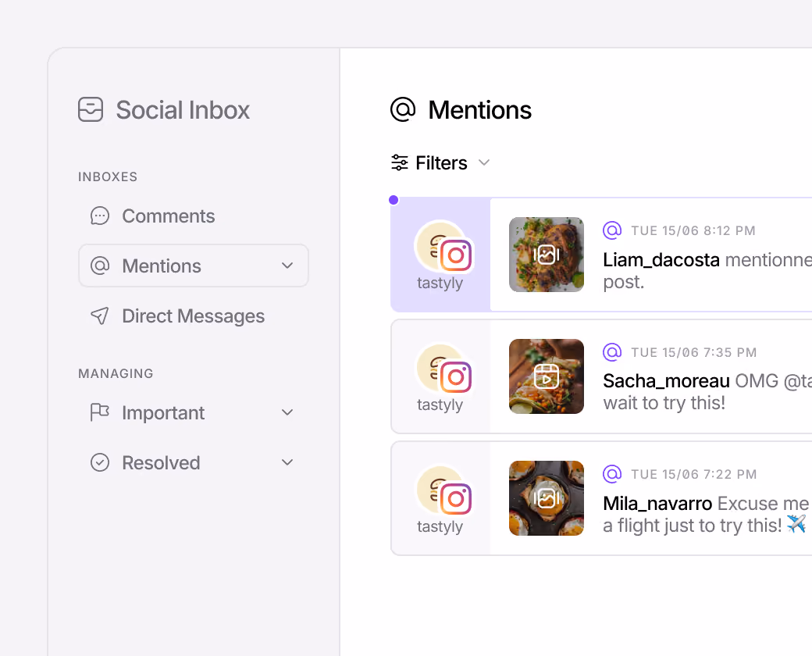Click Instagram badge on Mila_navarro mention
This screenshot has height=656, width=812.
click(x=456, y=498)
